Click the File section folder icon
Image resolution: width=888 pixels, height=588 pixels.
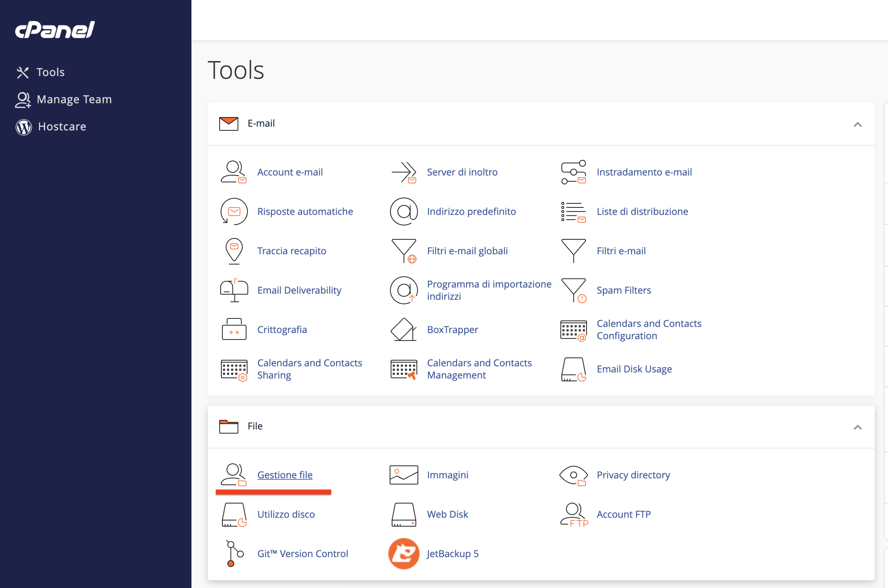(x=229, y=426)
